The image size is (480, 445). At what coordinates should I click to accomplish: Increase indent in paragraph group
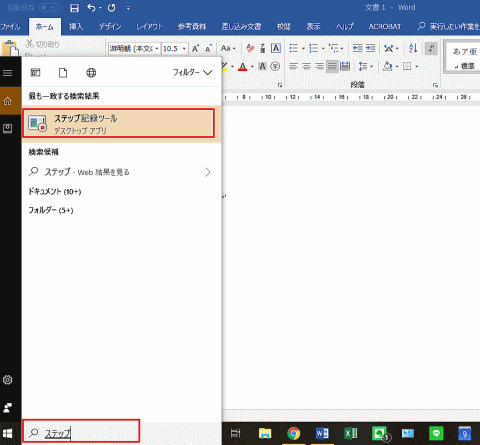click(x=371, y=49)
